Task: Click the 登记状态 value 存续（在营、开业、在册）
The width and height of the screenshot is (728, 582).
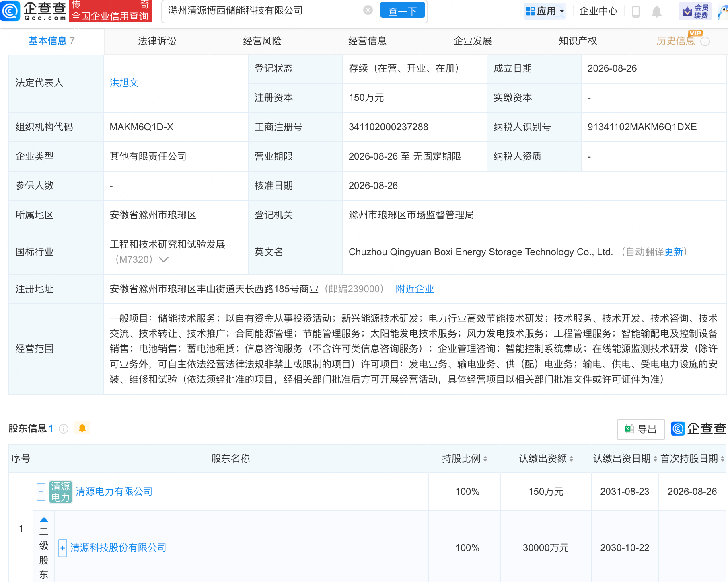Action: tap(406, 68)
